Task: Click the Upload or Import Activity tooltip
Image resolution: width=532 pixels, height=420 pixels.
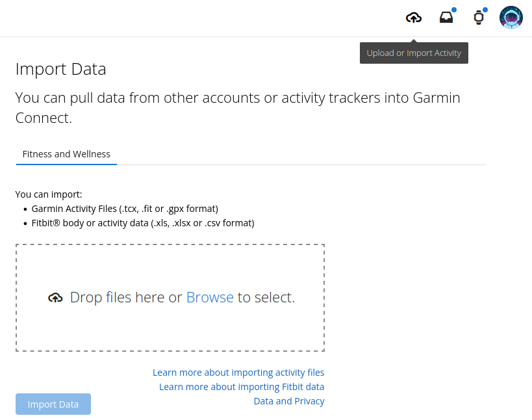Action: (414, 53)
